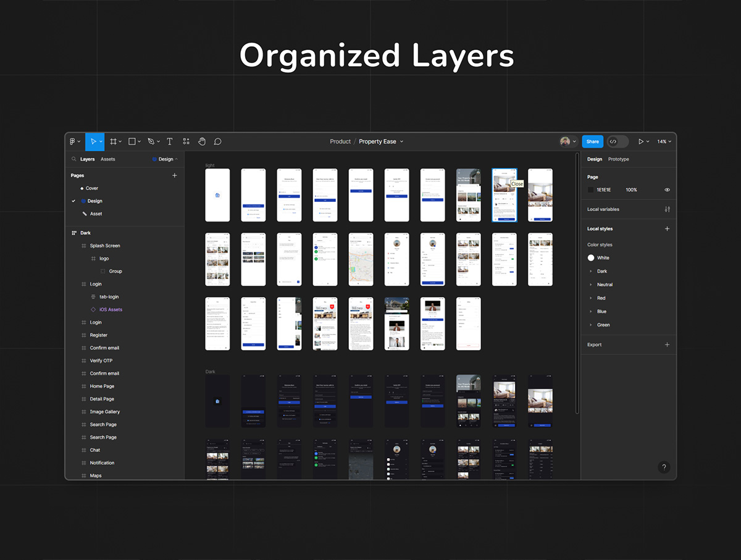Open the Assets tab
741x560 pixels.
(x=108, y=159)
